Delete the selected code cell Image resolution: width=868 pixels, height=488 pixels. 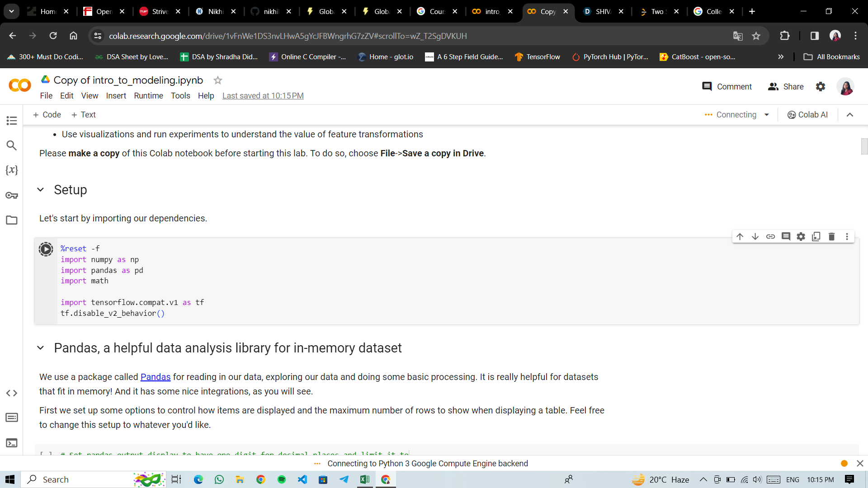click(831, 236)
